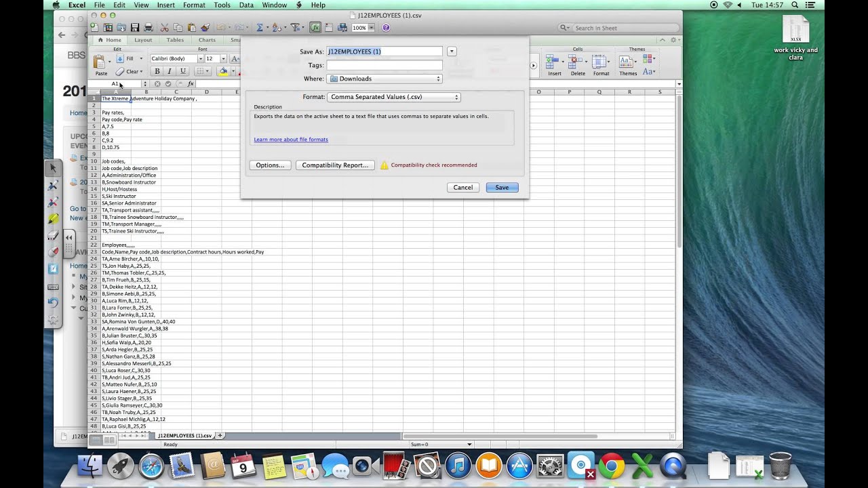The width and height of the screenshot is (868, 488).
Task: Switch to the Home ribbon tab
Action: pyautogui.click(x=108, y=40)
